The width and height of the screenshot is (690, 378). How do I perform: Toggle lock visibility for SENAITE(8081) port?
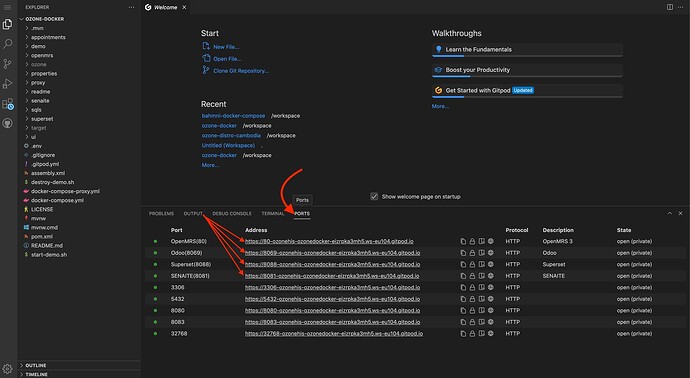point(472,276)
